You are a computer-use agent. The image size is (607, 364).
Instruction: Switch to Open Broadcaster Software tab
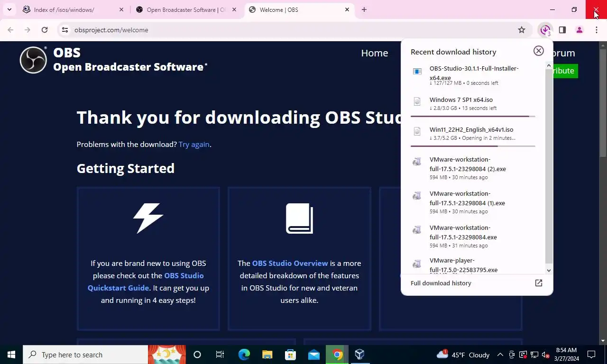[186, 9]
